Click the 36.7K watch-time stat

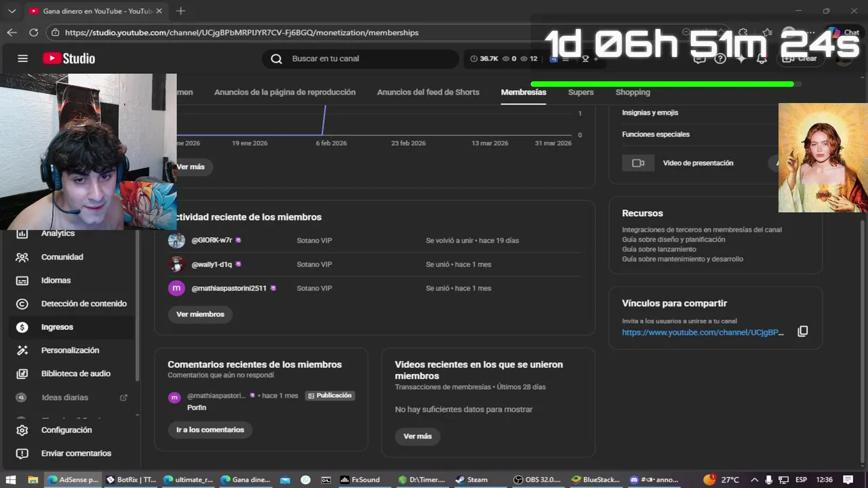click(484, 59)
